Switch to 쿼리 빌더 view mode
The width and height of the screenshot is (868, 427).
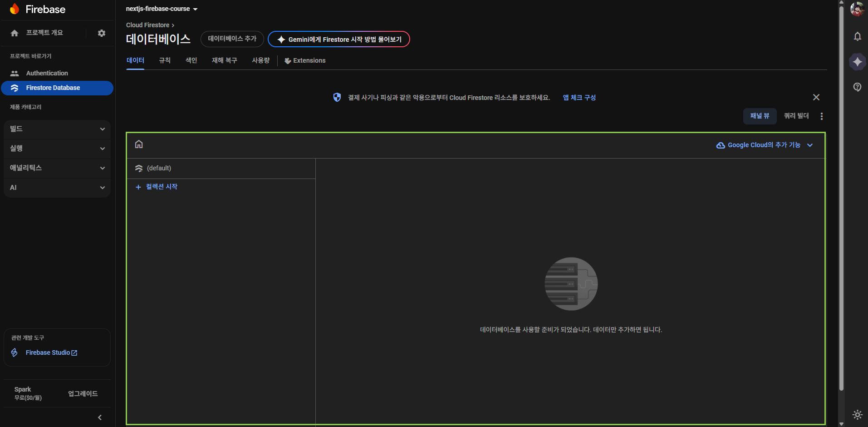point(796,116)
